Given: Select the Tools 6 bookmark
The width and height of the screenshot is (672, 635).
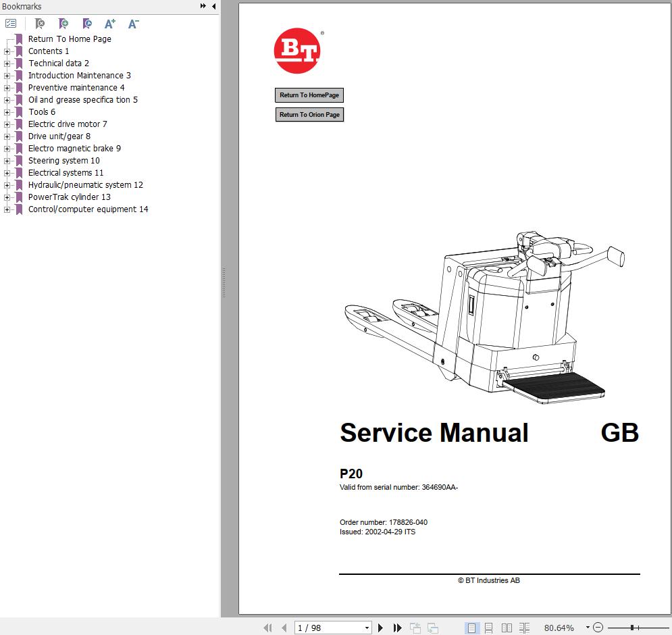Looking at the screenshot, I should (x=42, y=112).
